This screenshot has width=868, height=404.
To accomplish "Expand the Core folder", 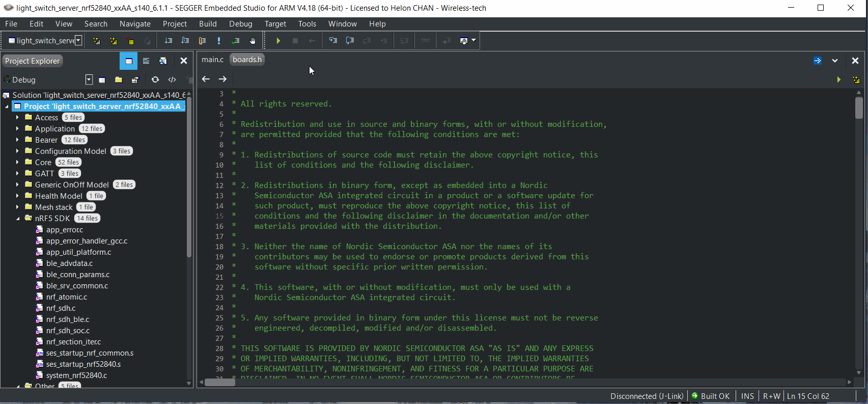I will pos(17,163).
